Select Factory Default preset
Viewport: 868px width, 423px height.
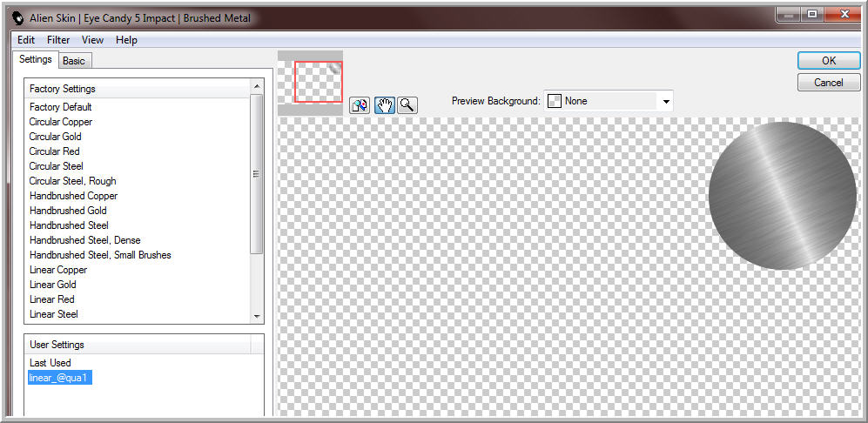[61, 107]
